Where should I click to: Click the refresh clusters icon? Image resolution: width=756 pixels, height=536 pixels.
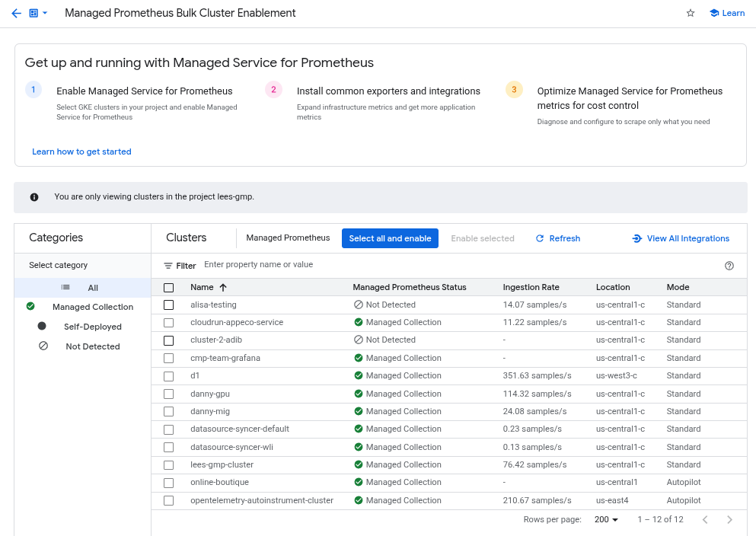coord(539,238)
